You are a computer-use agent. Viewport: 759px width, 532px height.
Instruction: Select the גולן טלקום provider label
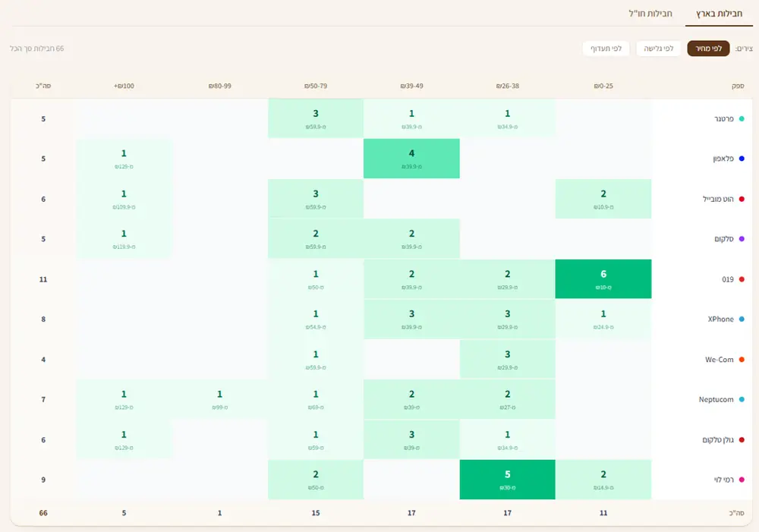[718, 439]
